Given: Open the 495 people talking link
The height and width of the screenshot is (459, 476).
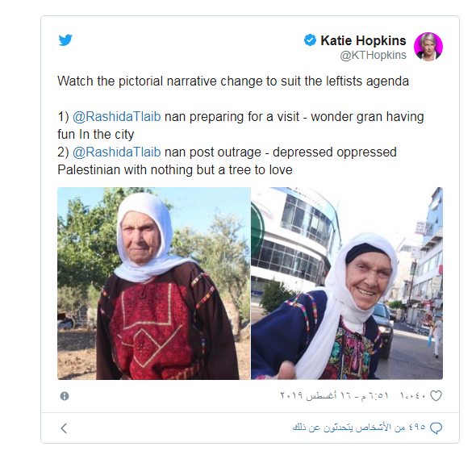Looking at the screenshot, I should (359, 428).
